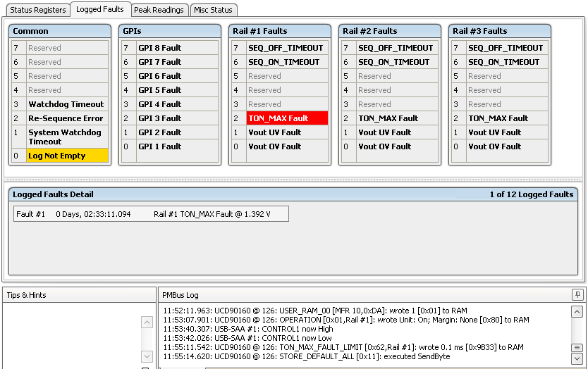Click Rail #2 SEQ_OFF_TIMEOUT fault
This screenshot has width=588, height=369.
[395, 48]
